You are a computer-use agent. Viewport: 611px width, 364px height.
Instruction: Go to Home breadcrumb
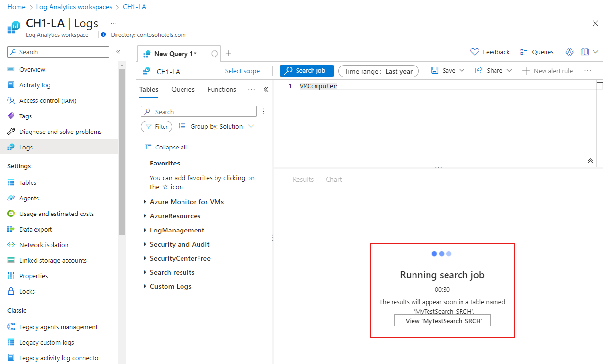16,7
